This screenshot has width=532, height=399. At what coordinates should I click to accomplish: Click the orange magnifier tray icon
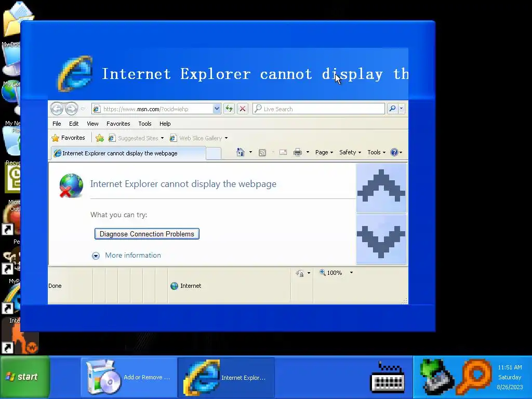point(474,377)
